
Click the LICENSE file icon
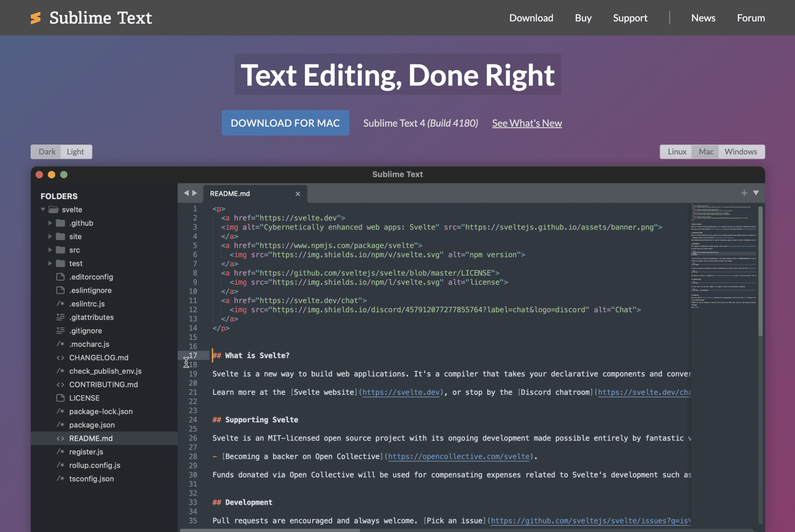[60, 398]
